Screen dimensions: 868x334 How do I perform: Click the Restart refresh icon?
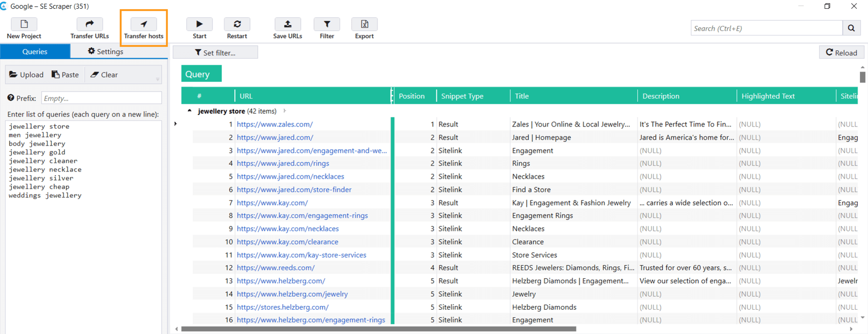237,24
